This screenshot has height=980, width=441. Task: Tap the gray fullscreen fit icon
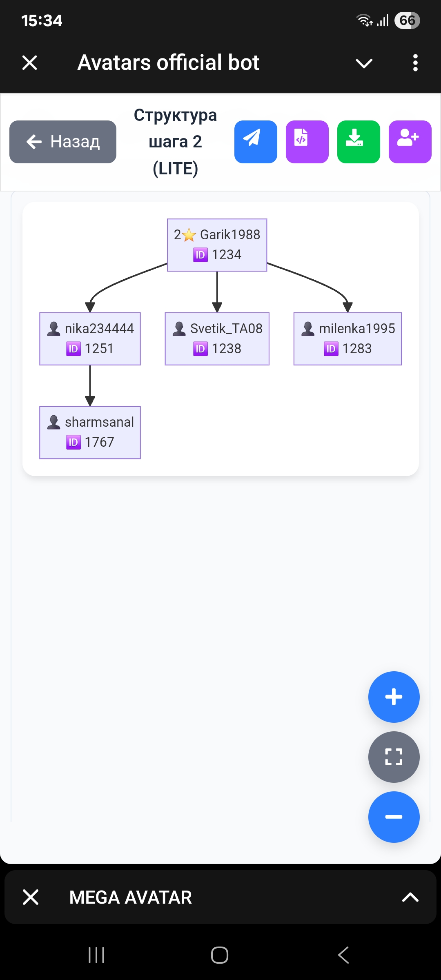pos(394,757)
